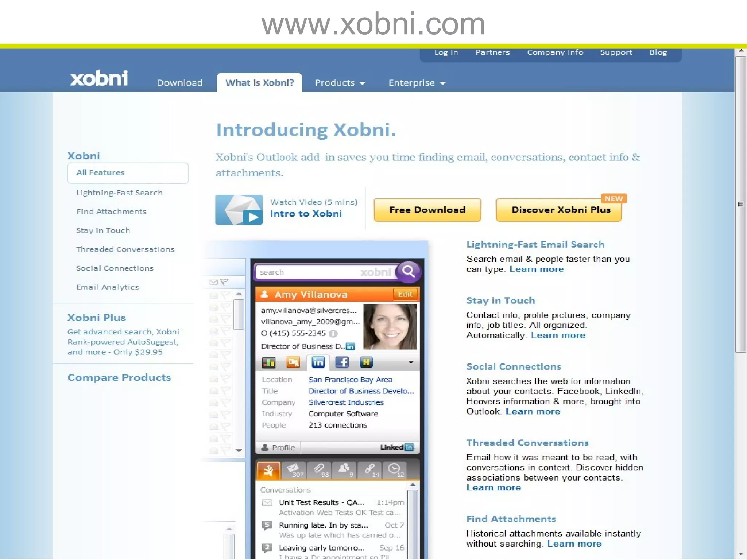The image size is (747, 560).
Task: Click the links chain icon showing 14
Action: point(369,470)
